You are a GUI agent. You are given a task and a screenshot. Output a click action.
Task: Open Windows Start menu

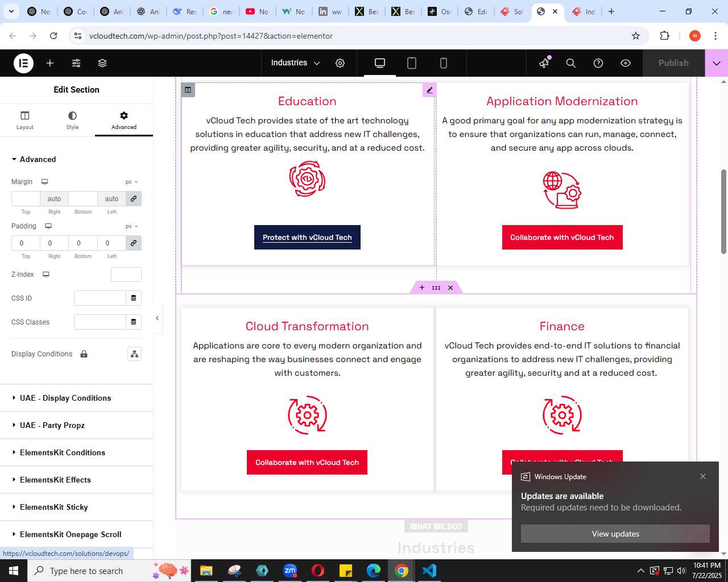[x=14, y=571]
